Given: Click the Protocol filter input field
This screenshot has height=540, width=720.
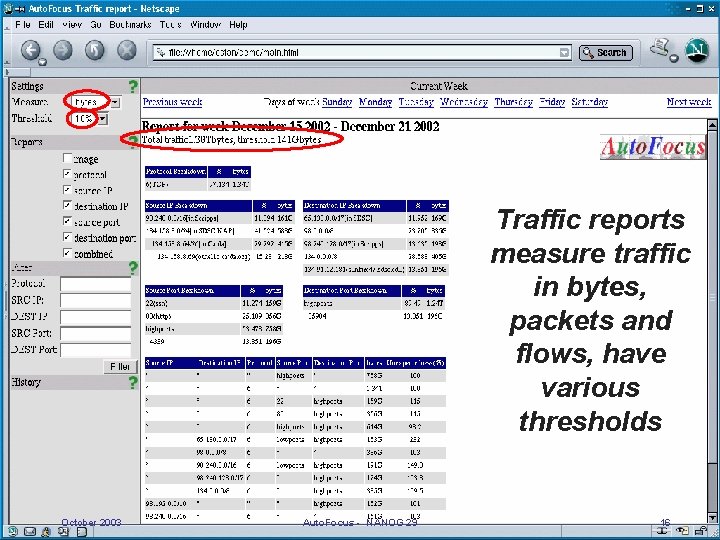Looking at the screenshot, I should (x=96, y=284).
